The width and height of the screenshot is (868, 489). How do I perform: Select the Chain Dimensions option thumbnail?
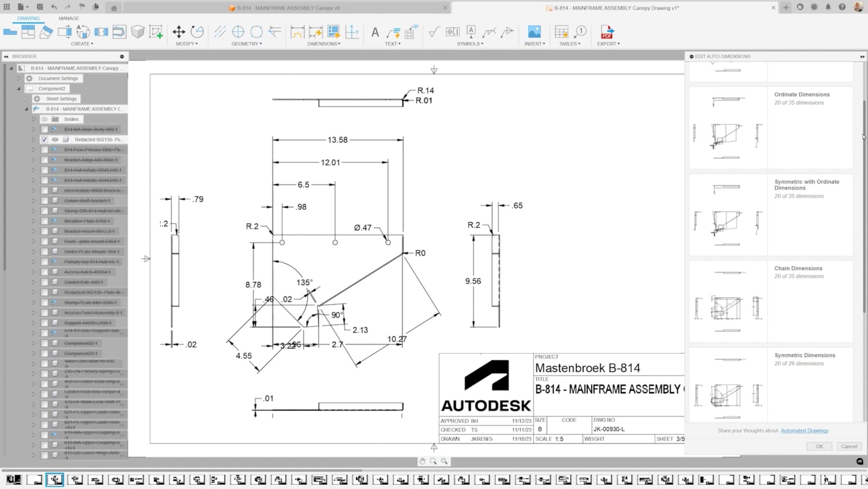728,301
